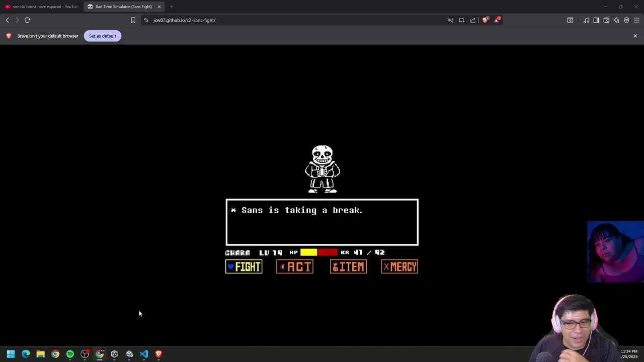This screenshot has width=644, height=362.
Task: Dismiss the default browser notification bar
Action: point(635,36)
